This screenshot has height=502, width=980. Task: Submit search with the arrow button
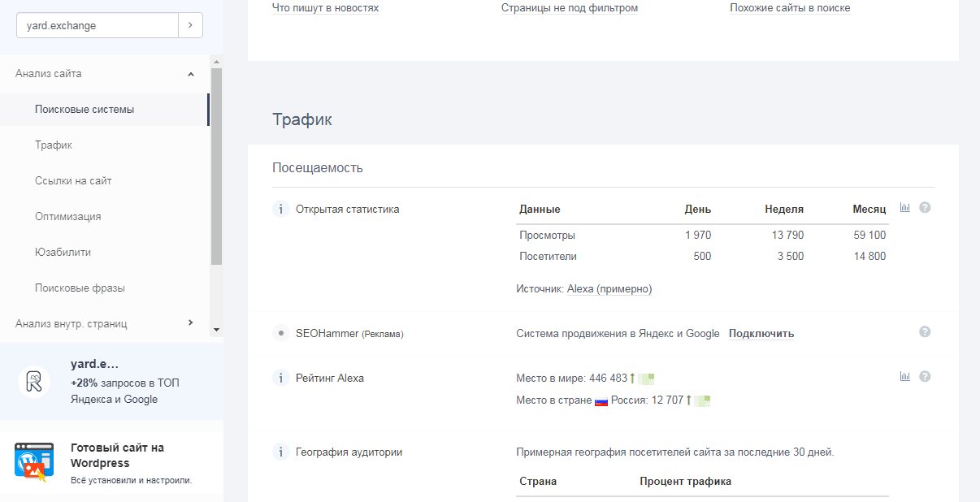click(x=190, y=25)
